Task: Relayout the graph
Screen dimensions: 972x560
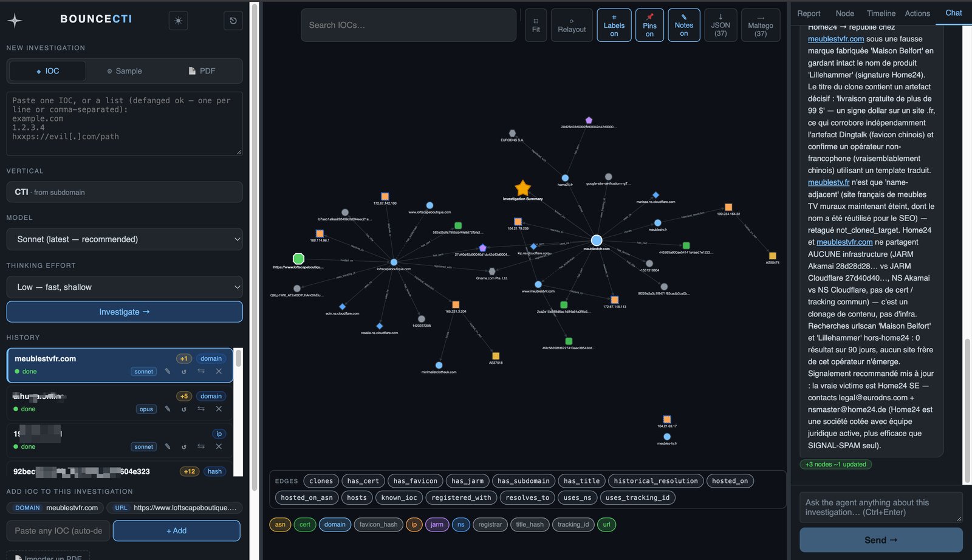Action: 572,25
